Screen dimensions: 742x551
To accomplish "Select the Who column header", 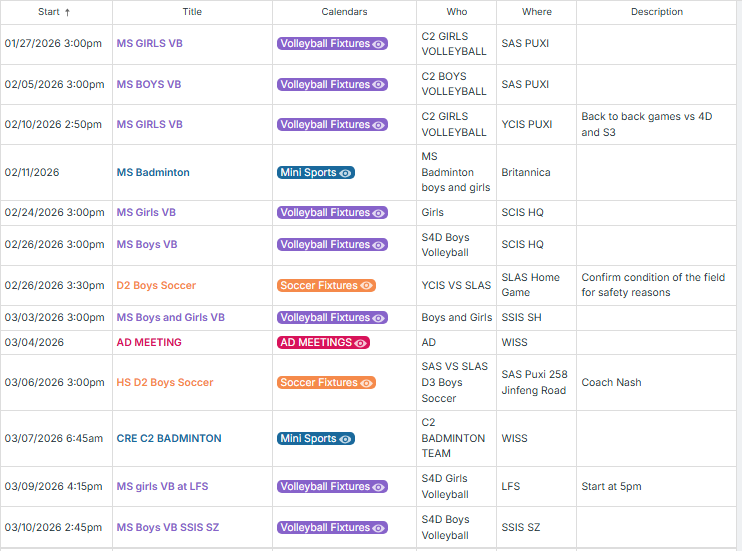I will [x=456, y=12].
